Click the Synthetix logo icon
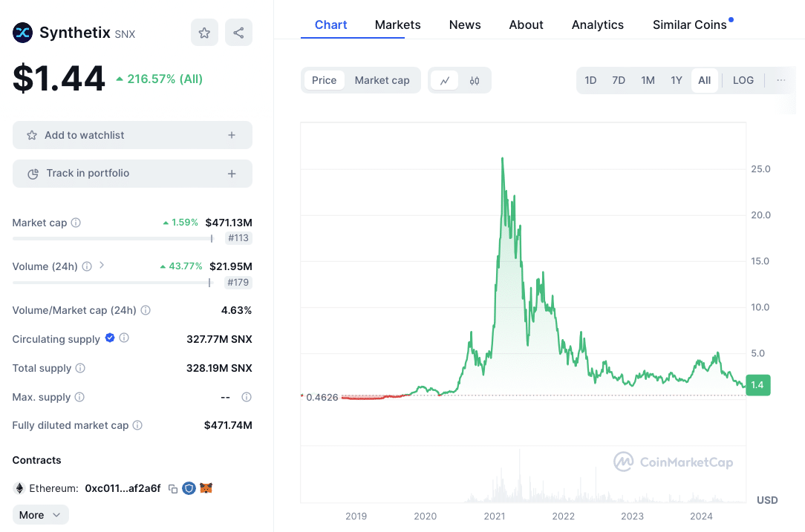Viewport: 805px width, 532px height. 22,33
